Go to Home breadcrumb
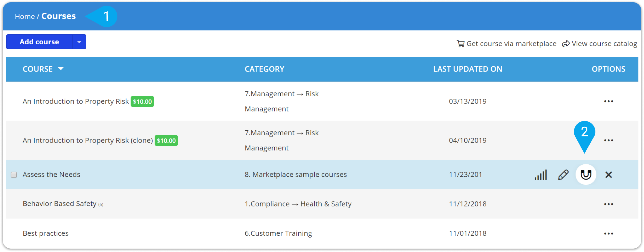The height and width of the screenshot is (252, 644). click(25, 17)
